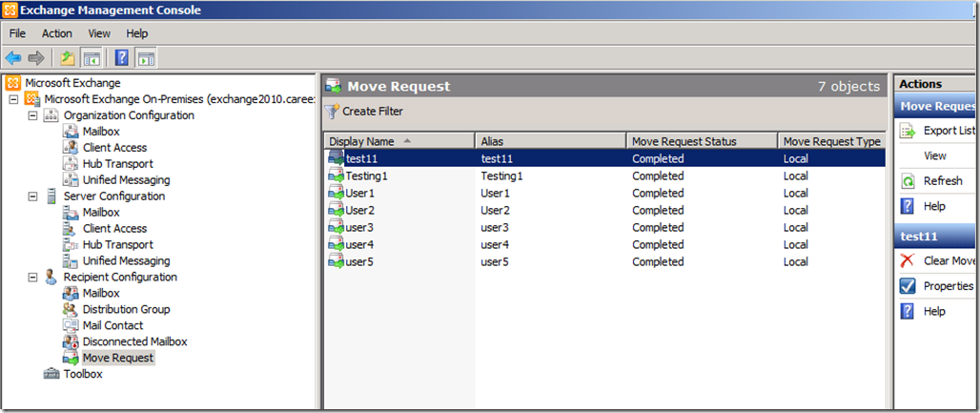
Task: Select the Move Request tree node
Action: pyautogui.click(x=117, y=358)
